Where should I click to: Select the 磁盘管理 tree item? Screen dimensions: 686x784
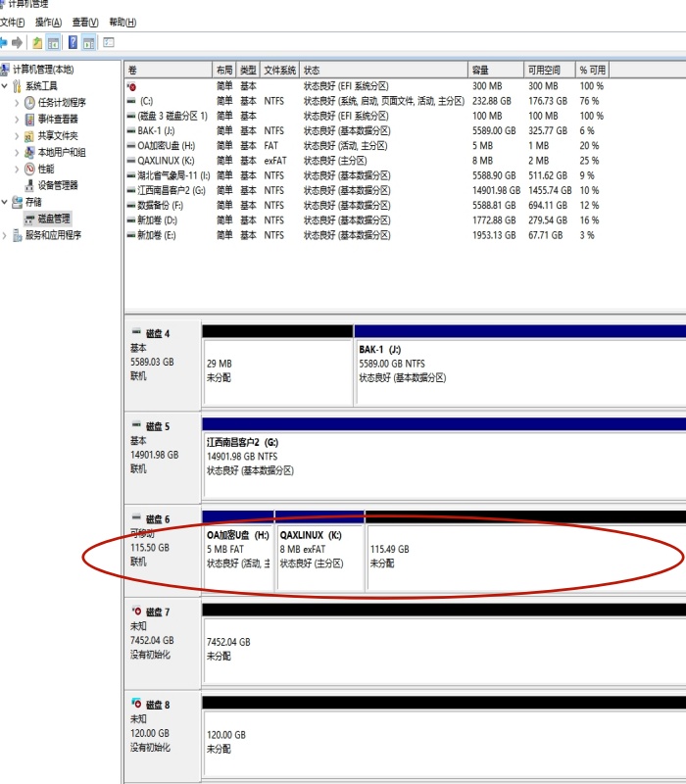tap(54, 219)
